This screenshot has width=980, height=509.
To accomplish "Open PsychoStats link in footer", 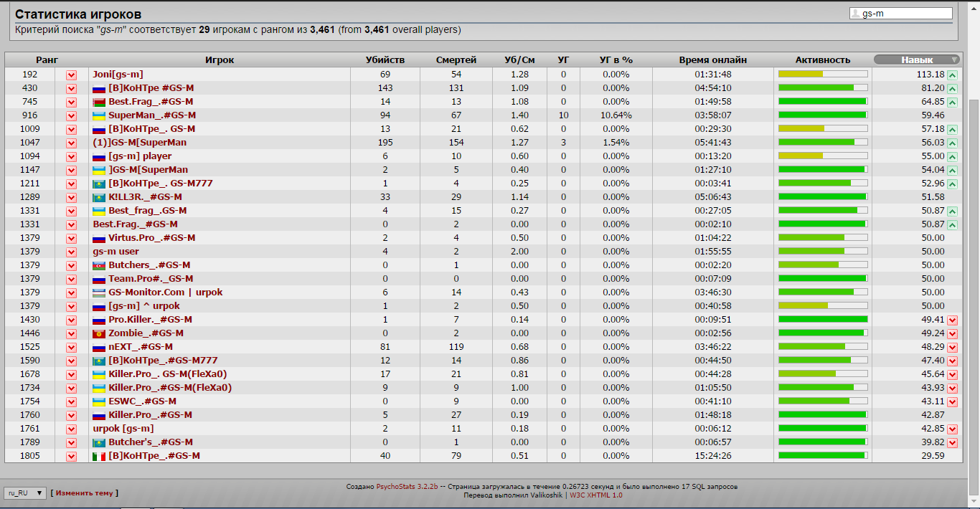I will coord(407,487).
